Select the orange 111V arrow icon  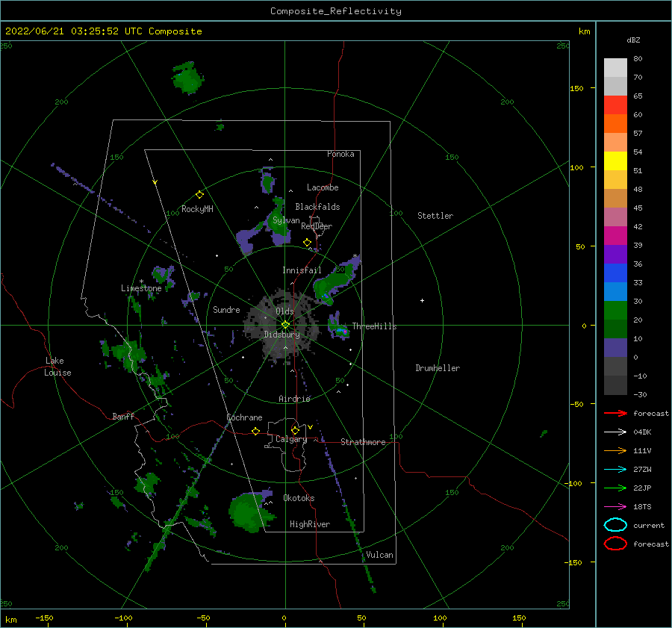pos(615,450)
